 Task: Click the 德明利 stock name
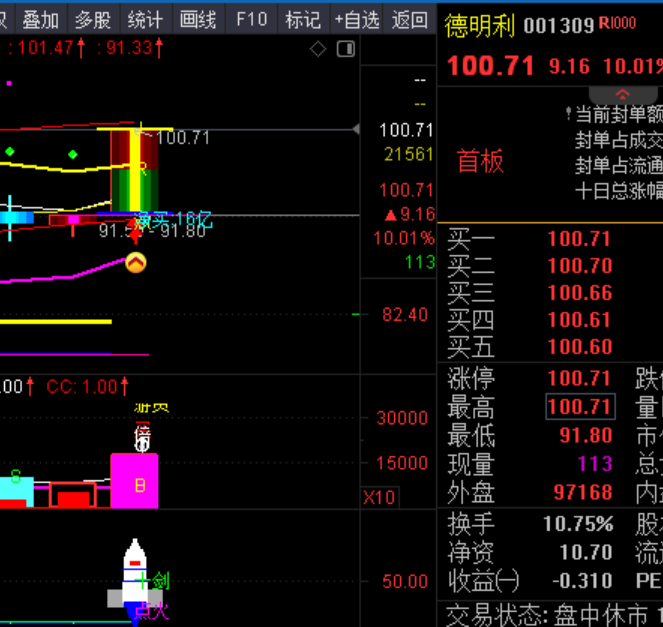pos(479,25)
